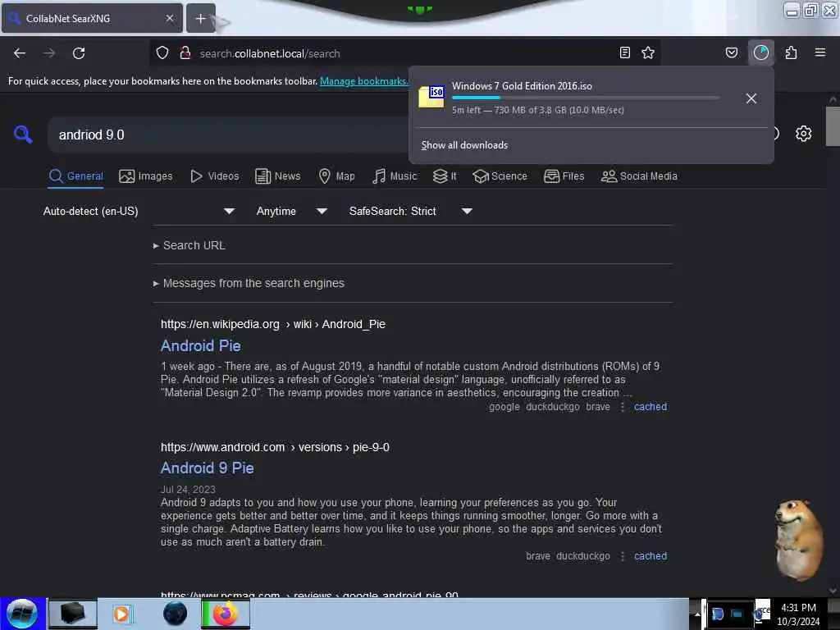This screenshot has width=840, height=630.
Task: Click the blue display tray icon
Action: click(737, 614)
